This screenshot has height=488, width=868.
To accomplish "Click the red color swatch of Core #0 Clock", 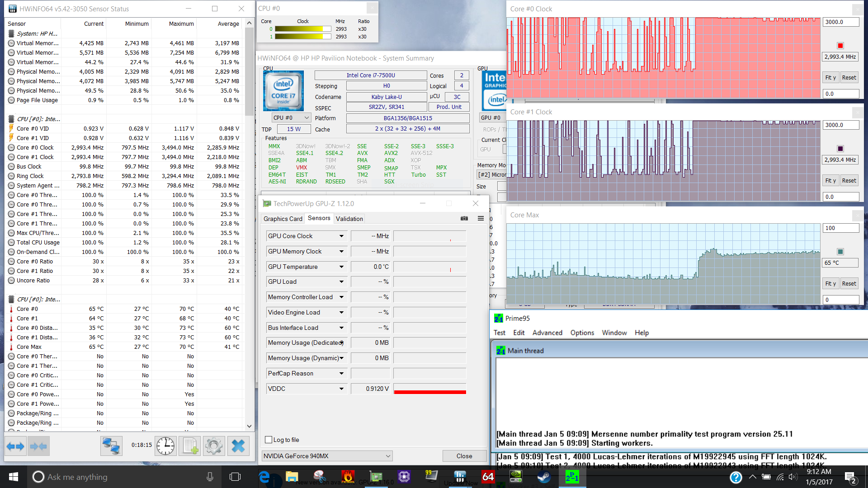I will pyautogui.click(x=840, y=46).
